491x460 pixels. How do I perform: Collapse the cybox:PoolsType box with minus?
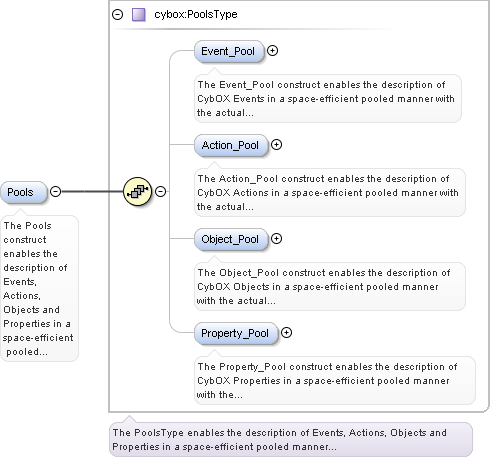coord(117,15)
